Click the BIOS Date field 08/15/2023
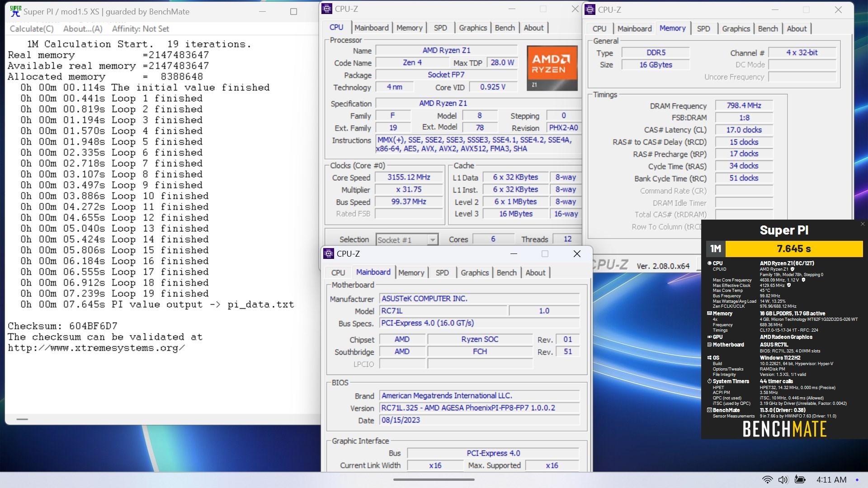Screen dimensions: 868x488 pyautogui.click(x=479, y=420)
